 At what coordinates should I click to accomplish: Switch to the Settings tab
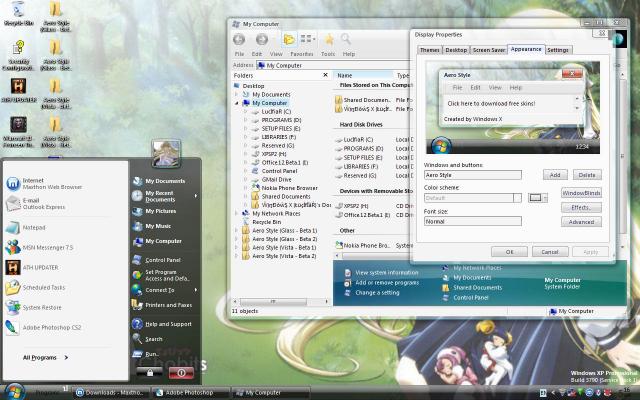click(558, 50)
